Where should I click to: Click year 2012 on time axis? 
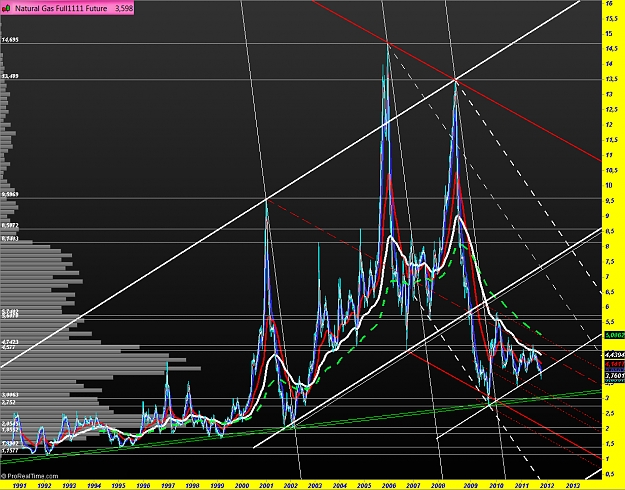click(546, 486)
